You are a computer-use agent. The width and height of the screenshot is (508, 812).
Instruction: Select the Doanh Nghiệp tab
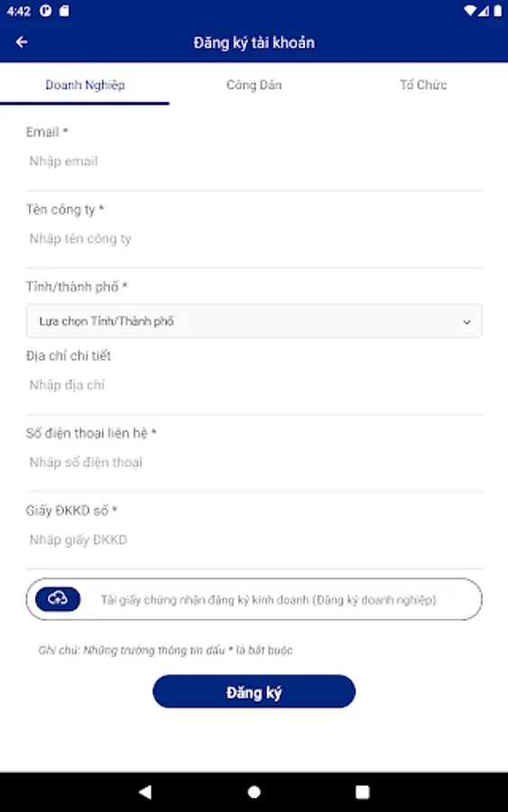(x=85, y=85)
